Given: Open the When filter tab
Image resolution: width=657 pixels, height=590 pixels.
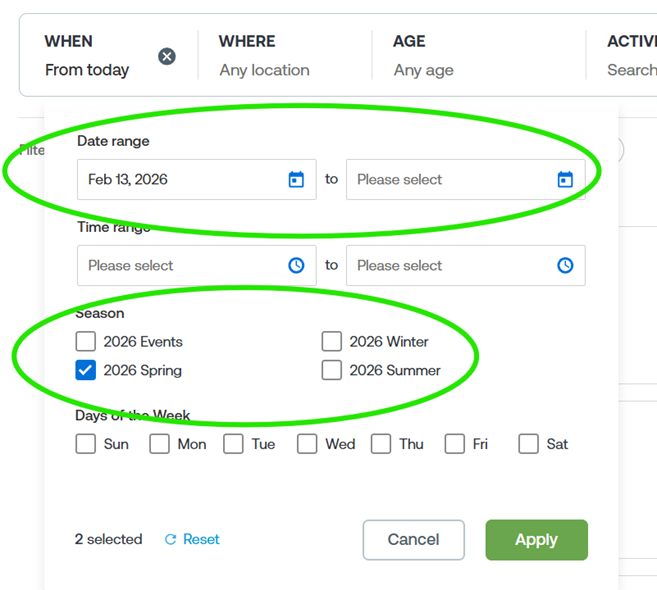Looking at the screenshot, I should click(x=88, y=56).
